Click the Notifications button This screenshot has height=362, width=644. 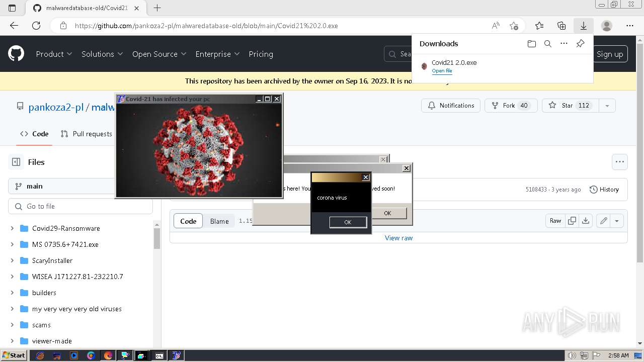[x=451, y=106]
